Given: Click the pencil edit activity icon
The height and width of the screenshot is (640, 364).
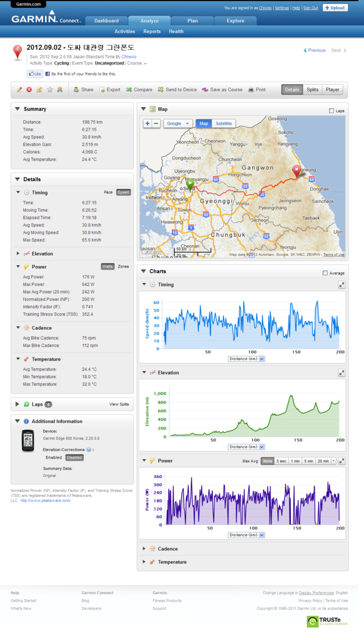Looking at the screenshot, I should [19, 90].
